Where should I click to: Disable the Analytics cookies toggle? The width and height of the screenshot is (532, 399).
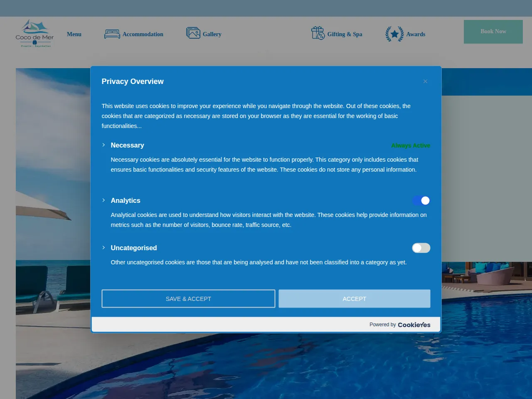[x=421, y=201]
